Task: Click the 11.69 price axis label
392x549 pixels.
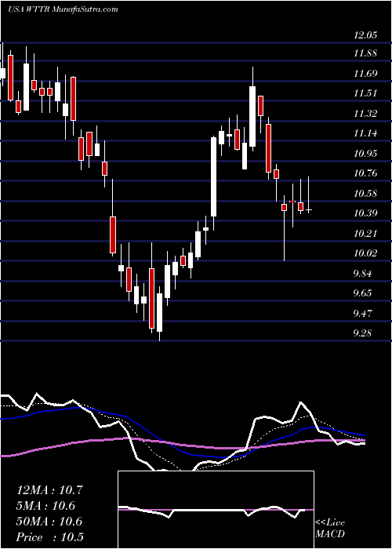Action: point(365,74)
